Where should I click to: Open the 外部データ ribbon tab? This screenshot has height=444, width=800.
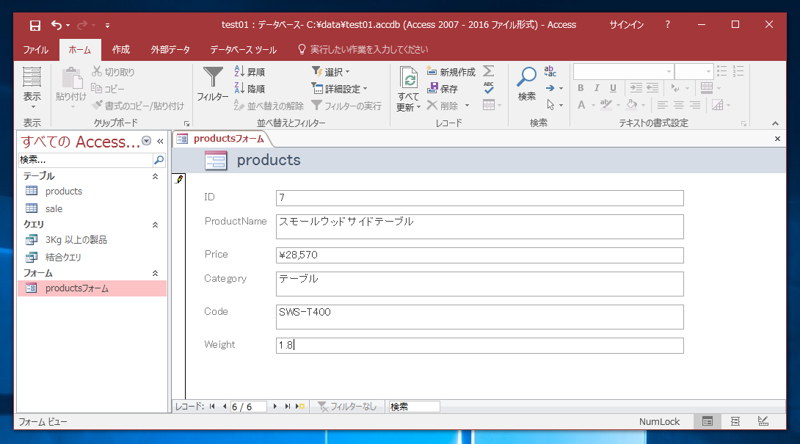(x=170, y=50)
